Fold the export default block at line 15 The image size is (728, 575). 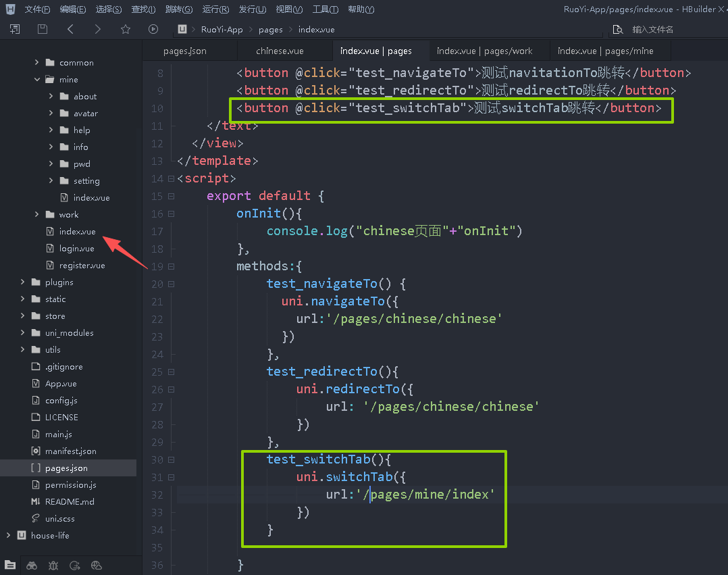(171, 196)
